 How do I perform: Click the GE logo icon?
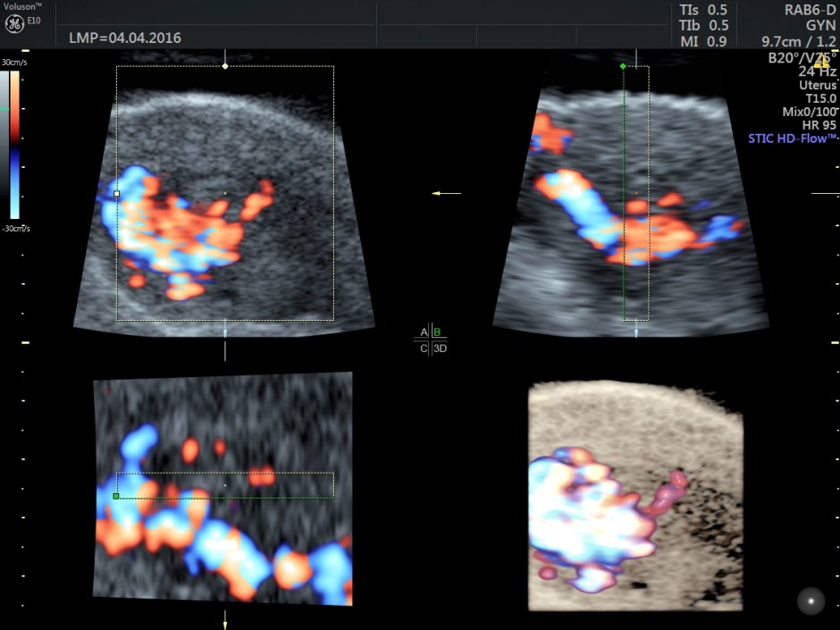pos(15,21)
